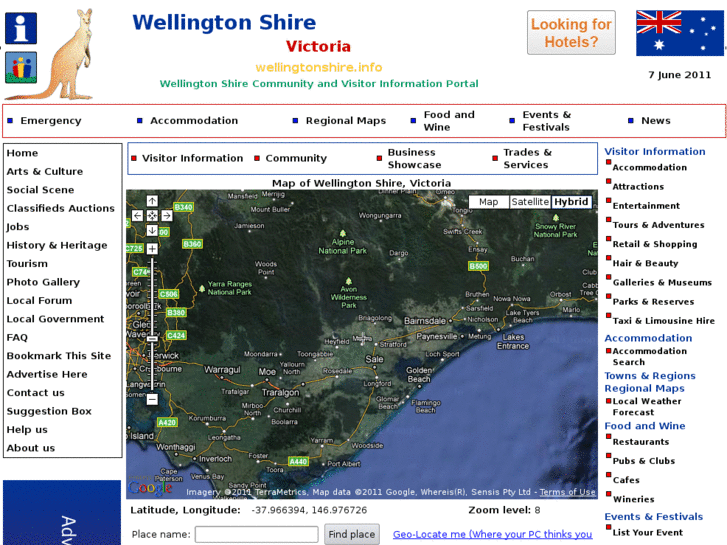Open Events & Festivals in the top bar
This screenshot has height=545, width=727.
coord(547,121)
